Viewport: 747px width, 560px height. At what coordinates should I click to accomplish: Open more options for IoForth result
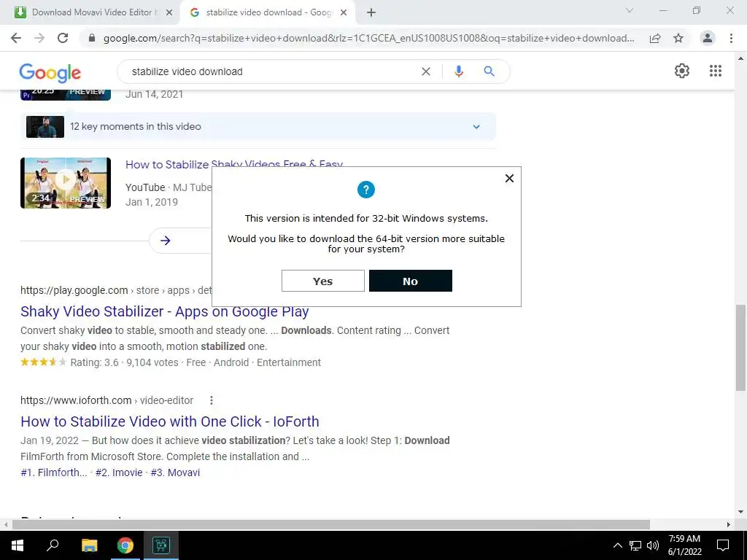pos(212,400)
